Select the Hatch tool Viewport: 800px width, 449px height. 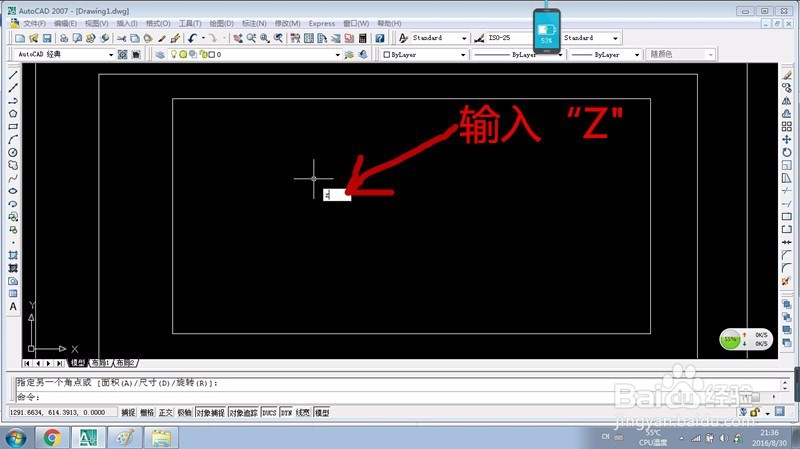click(13, 255)
